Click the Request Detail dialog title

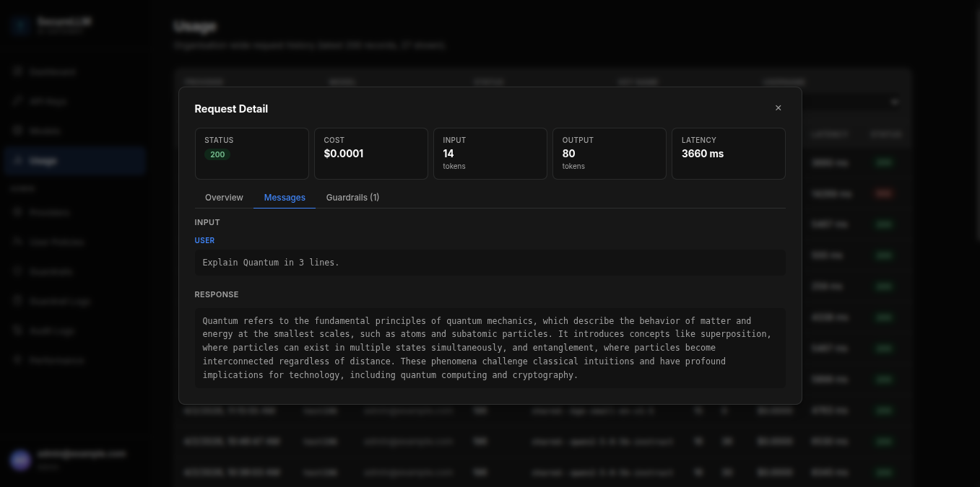click(231, 109)
